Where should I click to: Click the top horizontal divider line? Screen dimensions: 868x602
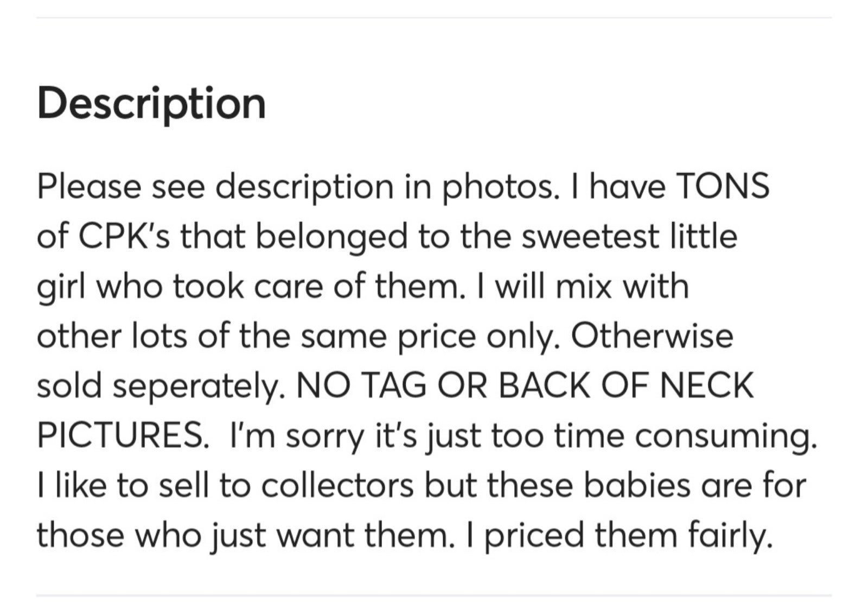(x=434, y=17)
